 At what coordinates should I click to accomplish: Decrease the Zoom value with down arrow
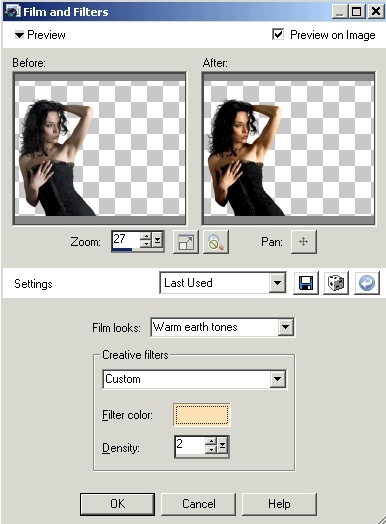146,244
